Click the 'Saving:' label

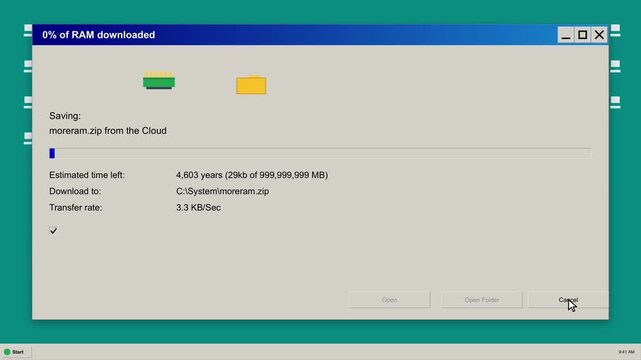click(x=65, y=116)
